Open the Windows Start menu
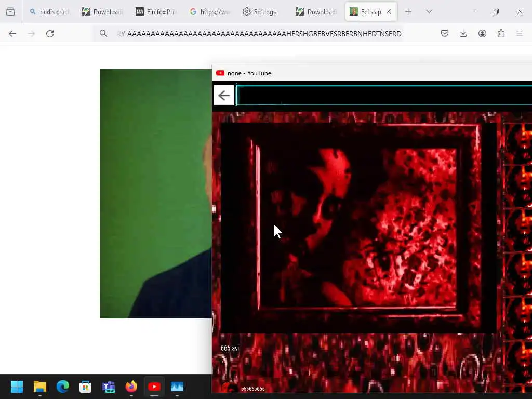The image size is (532, 399). [17, 387]
